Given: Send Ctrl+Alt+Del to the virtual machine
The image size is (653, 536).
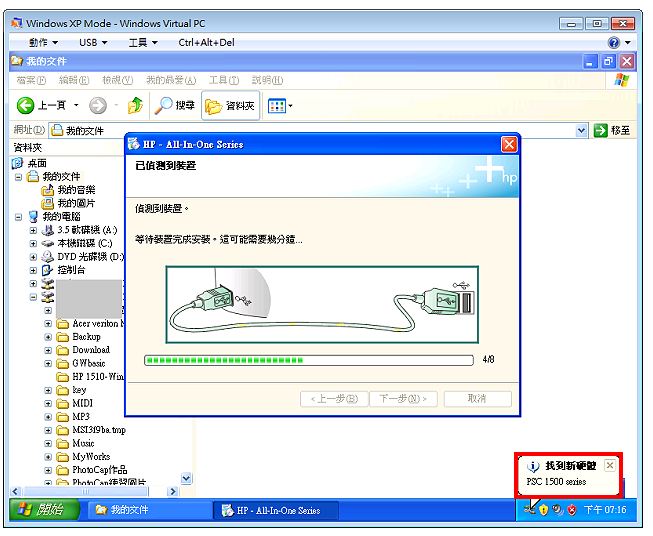Looking at the screenshot, I should pos(206,42).
